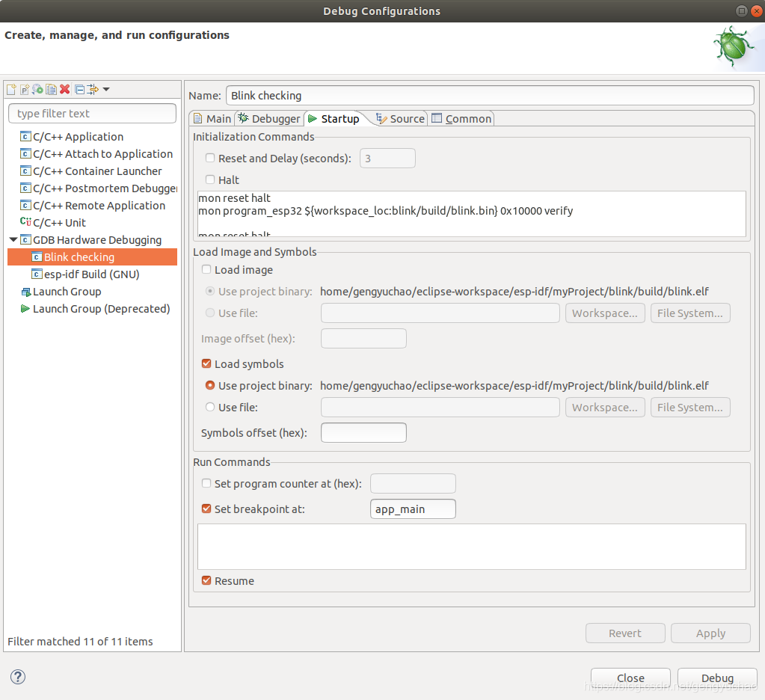The width and height of the screenshot is (765, 700).
Task: Click the new configuration prototype icon
Action: coord(25,89)
